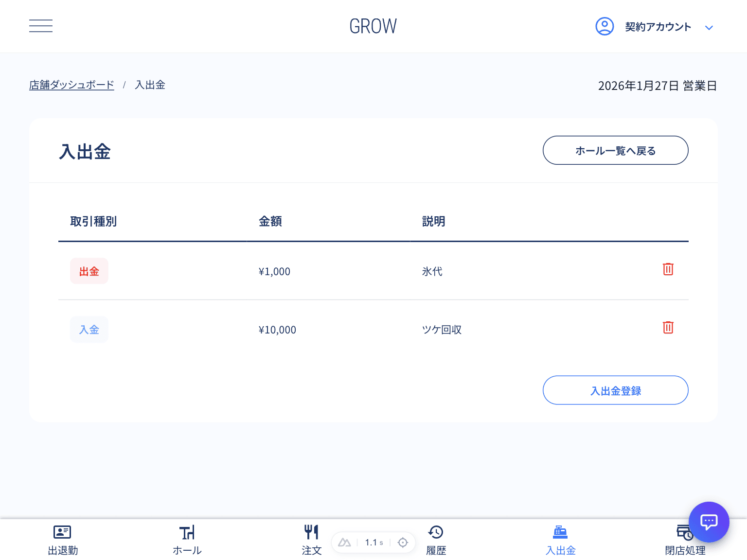This screenshot has width=747, height=560.
Task: Click the GROW logo title
Action: tap(373, 26)
